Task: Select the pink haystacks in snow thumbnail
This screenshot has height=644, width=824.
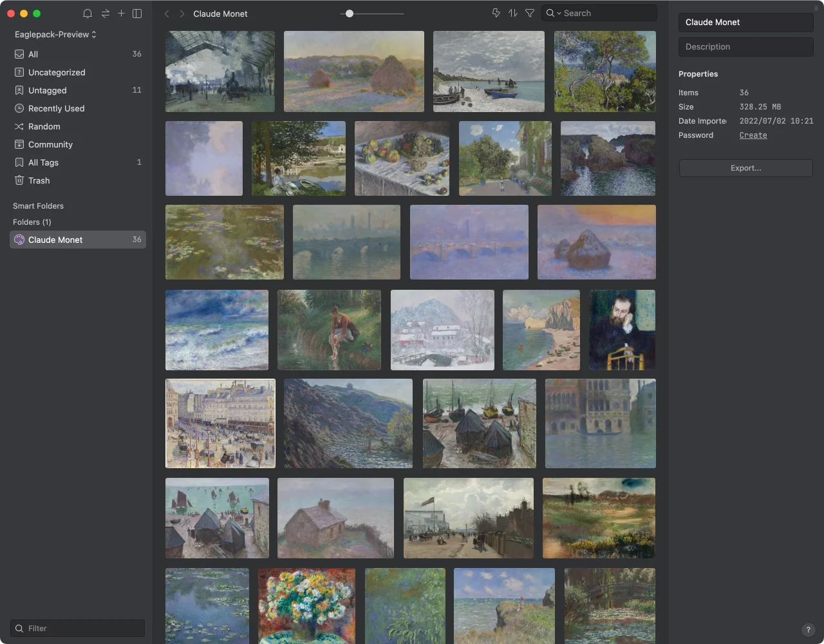Action: coord(597,242)
